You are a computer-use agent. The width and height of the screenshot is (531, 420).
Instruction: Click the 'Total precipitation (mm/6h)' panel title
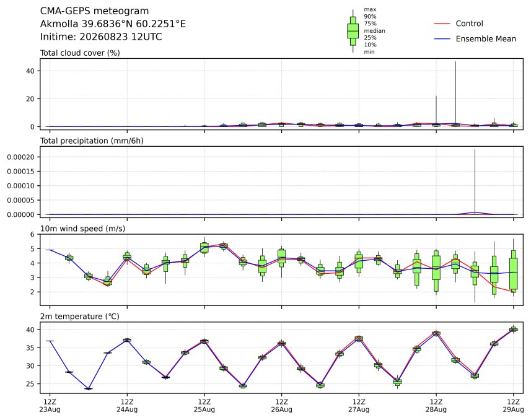(92, 141)
